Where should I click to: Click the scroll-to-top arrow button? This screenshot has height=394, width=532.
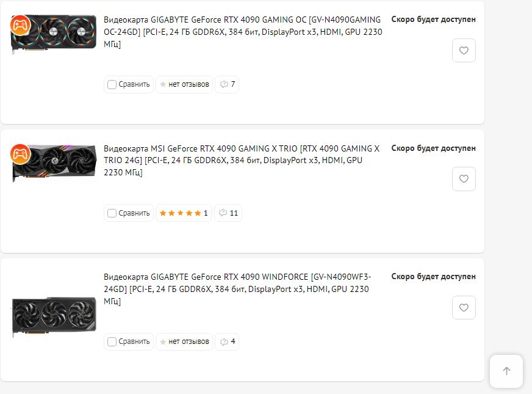[506, 371]
